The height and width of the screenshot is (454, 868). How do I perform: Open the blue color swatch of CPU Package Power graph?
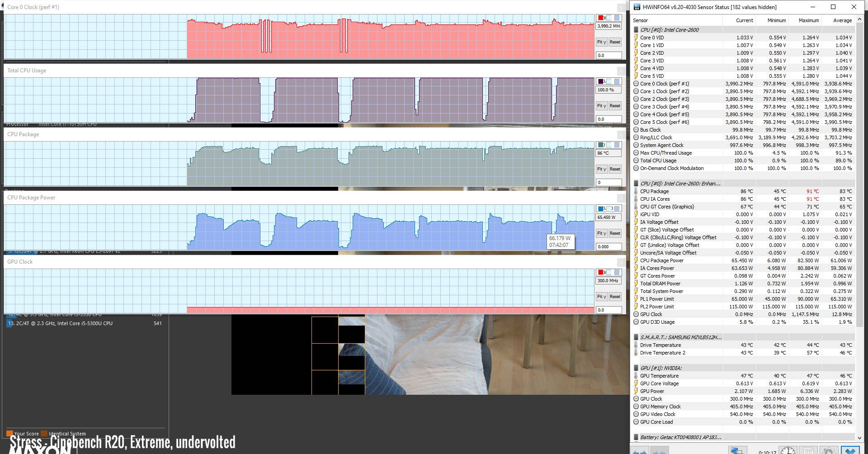pyautogui.click(x=601, y=209)
